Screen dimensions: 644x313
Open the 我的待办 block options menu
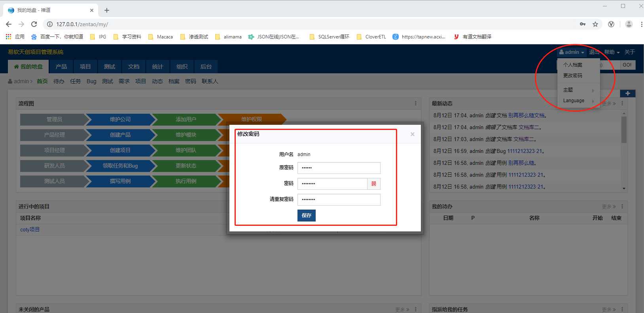pyautogui.click(x=622, y=206)
